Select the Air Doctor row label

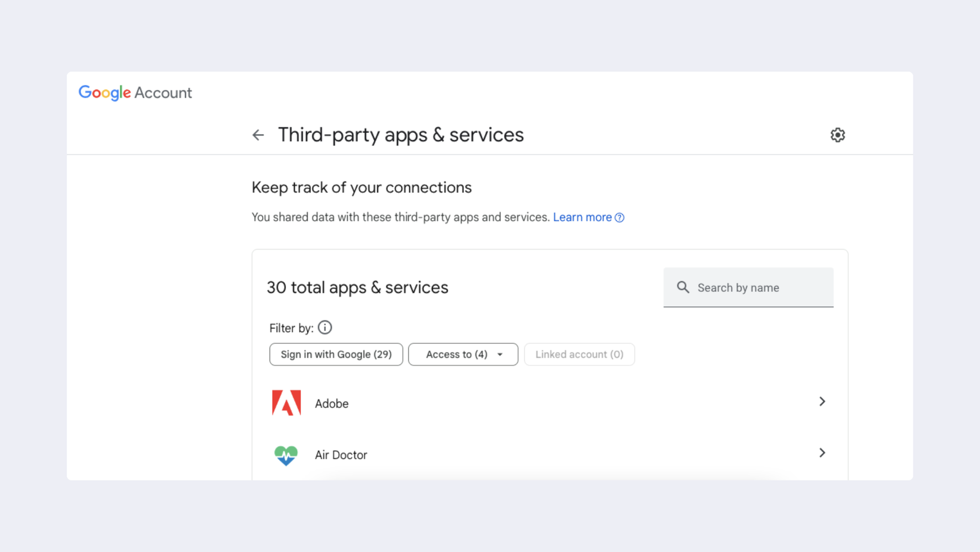pos(341,455)
